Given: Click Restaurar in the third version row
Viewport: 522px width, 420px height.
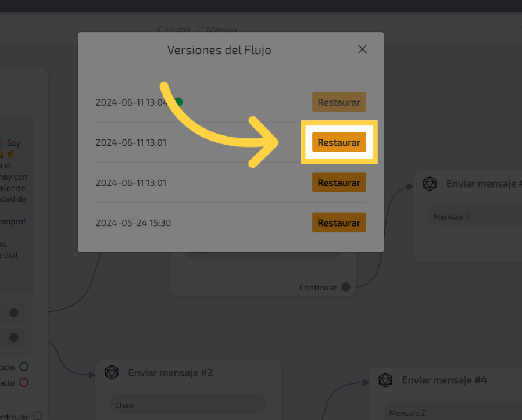Looking at the screenshot, I should tap(339, 182).
